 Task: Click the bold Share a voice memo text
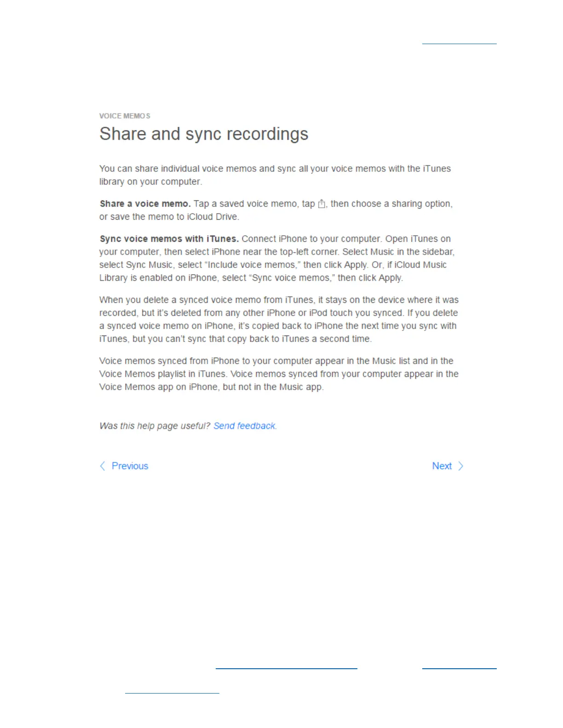coord(145,204)
